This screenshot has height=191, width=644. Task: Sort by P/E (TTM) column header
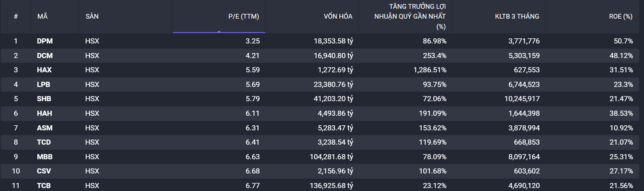244,16
